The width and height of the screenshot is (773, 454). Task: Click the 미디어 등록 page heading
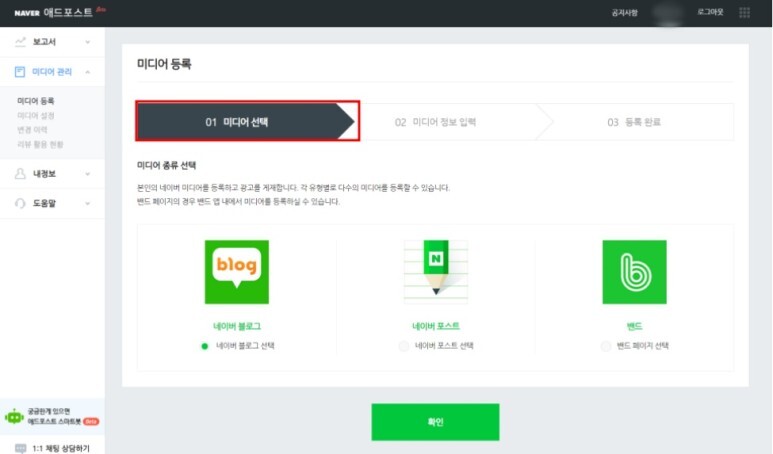click(x=164, y=64)
